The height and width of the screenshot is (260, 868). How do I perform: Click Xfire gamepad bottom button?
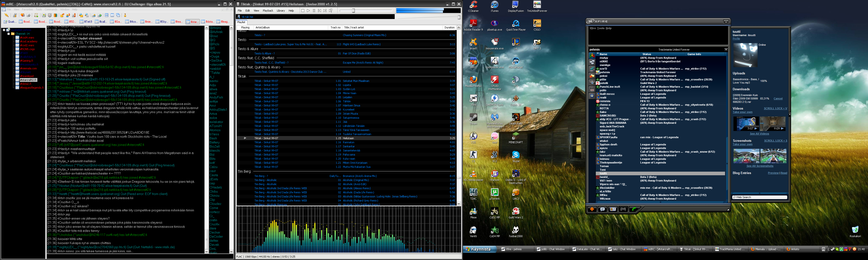pyautogui.click(x=623, y=209)
